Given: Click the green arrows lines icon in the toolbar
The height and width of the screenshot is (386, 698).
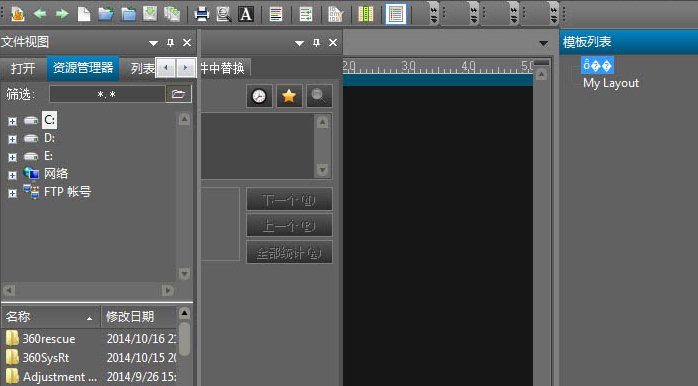Looking at the screenshot, I should (x=306, y=14).
